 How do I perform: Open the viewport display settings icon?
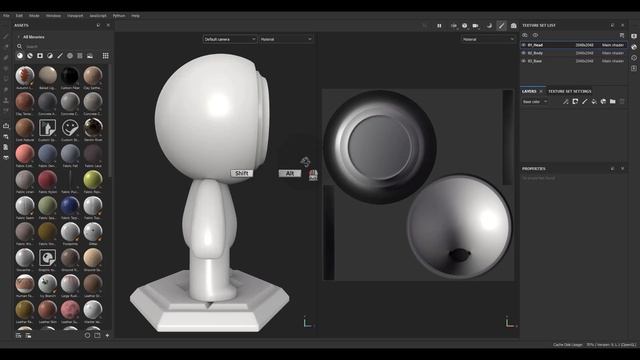click(453, 26)
